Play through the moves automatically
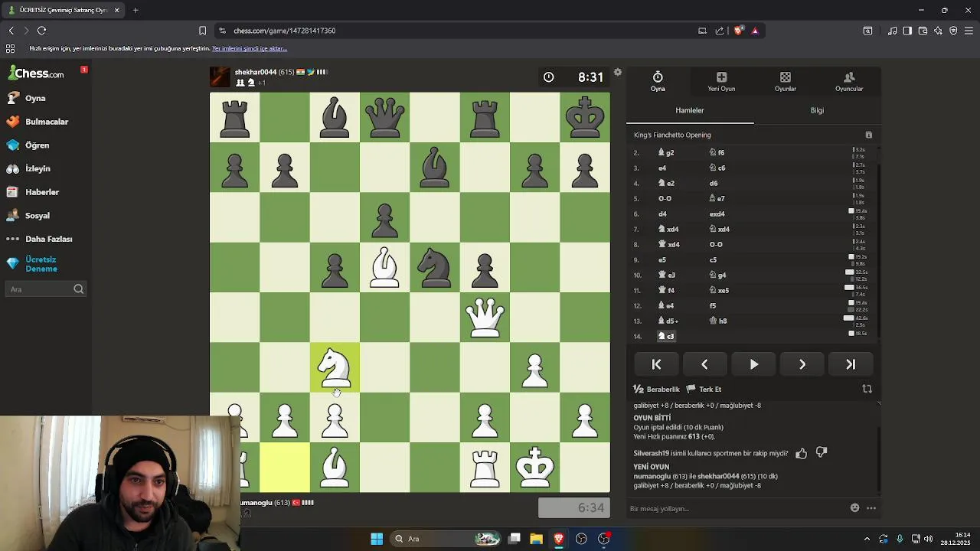The height and width of the screenshot is (551, 980). [753, 364]
